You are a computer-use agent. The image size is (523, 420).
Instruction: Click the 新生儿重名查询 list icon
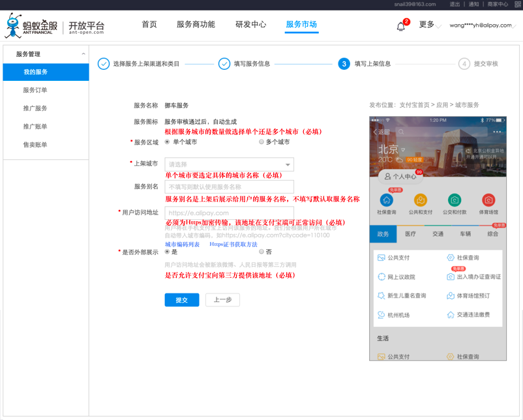click(x=381, y=295)
